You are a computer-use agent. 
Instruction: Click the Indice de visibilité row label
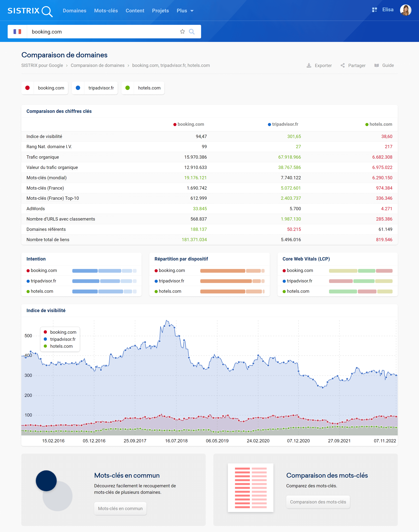44,136
